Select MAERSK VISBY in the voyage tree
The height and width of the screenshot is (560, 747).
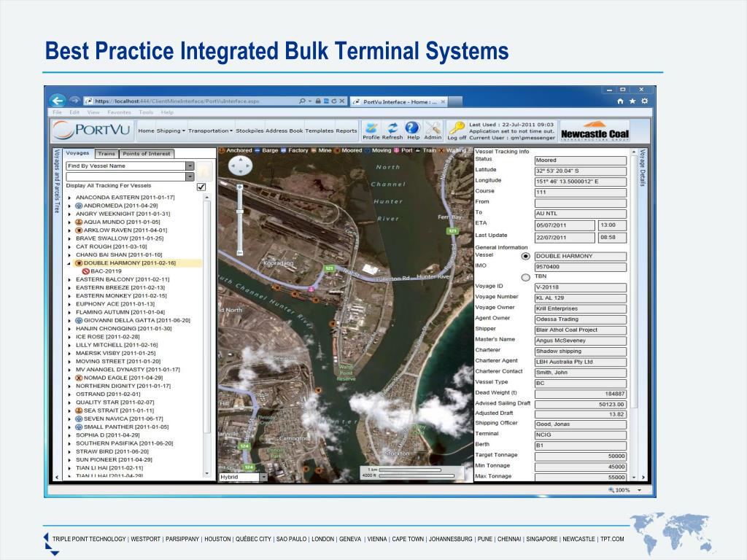pos(116,353)
